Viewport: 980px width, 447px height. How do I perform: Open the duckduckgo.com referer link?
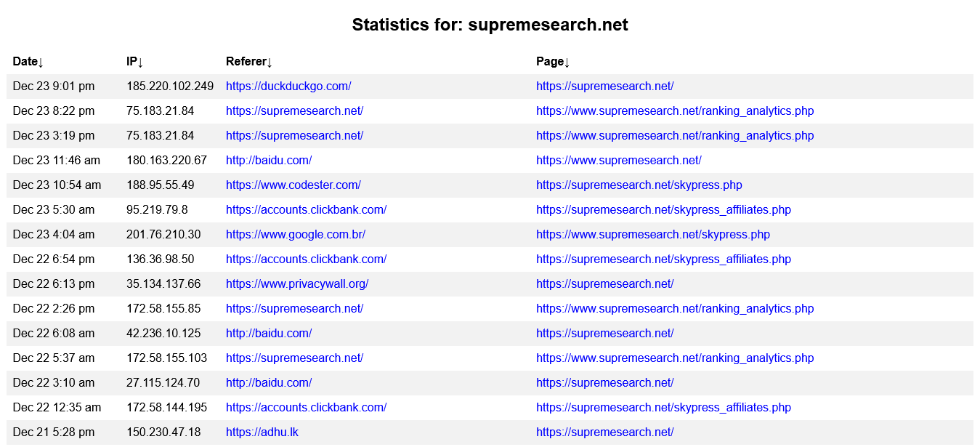tap(288, 86)
